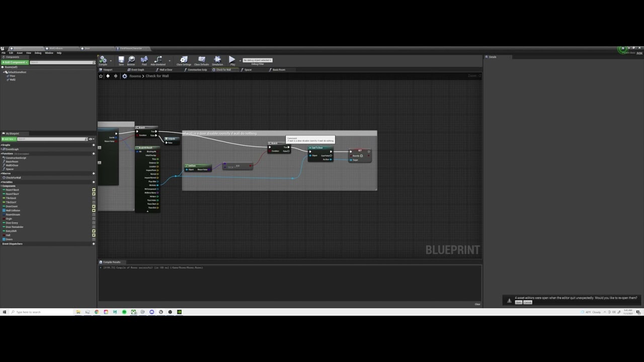Click the forward arrow in graph navigation
The width and height of the screenshot is (644, 362).
coord(115,76)
